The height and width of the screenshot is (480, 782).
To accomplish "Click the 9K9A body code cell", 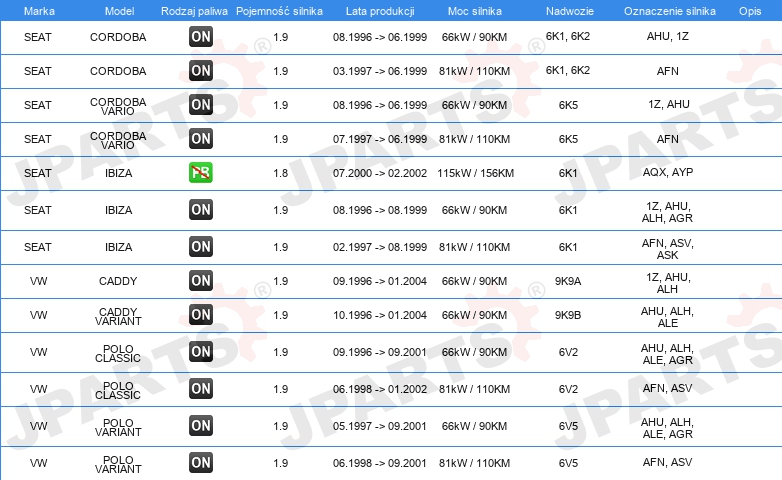I will click(568, 281).
